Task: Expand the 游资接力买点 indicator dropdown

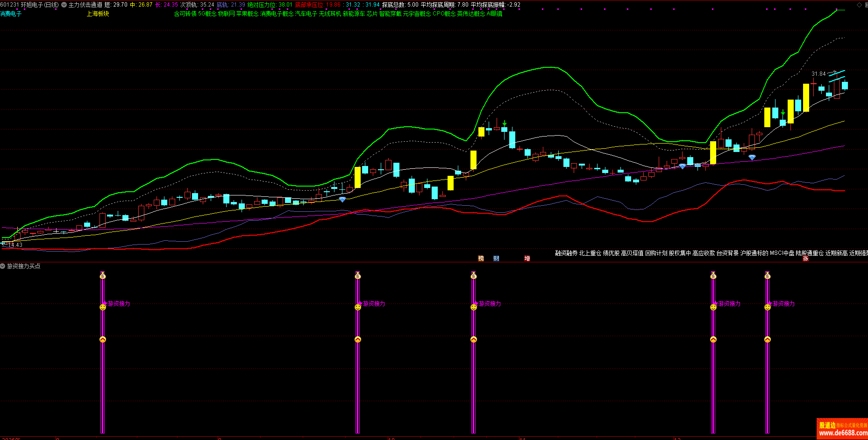Action: coord(3,266)
